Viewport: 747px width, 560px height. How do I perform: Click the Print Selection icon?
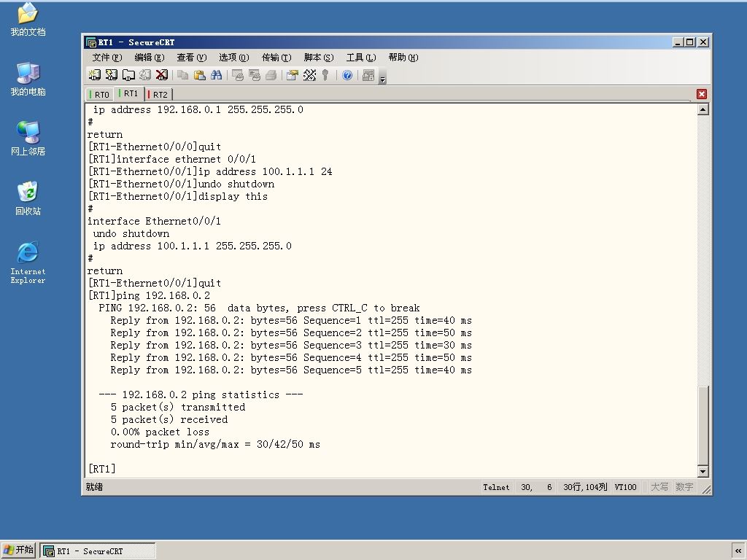tap(255, 75)
